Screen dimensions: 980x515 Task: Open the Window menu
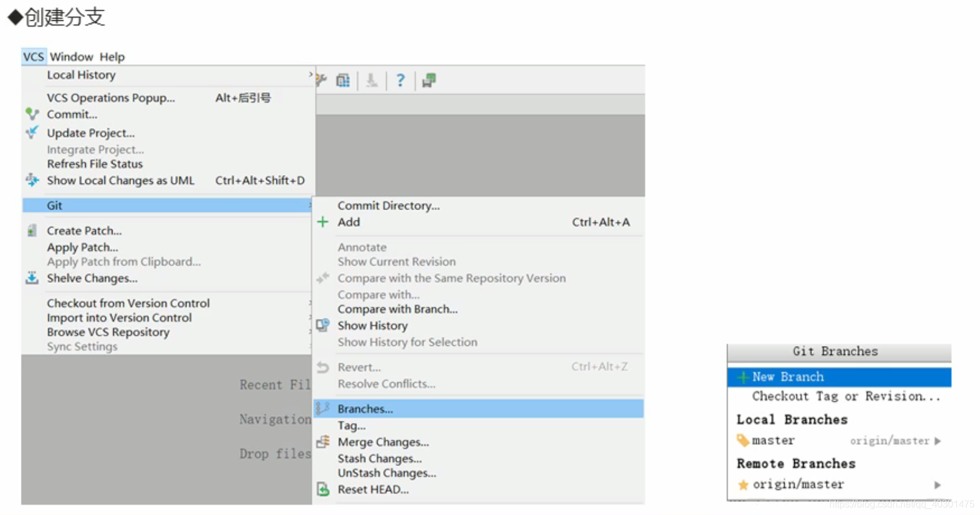pyautogui.click(x=71, y=57)
